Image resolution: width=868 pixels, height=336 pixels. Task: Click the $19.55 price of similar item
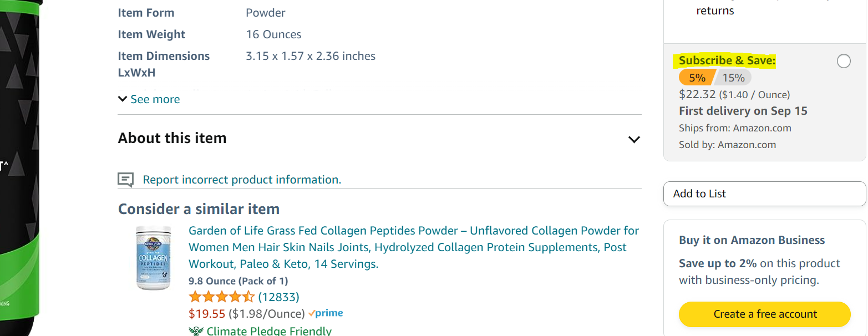[207, 314]
